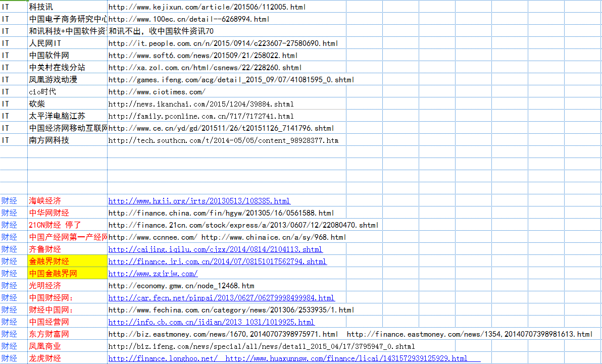The width and height of the screenshot is (602, 364).
Task: Select the biz.eastmoney.com URL cell
Action: [227, 334]
